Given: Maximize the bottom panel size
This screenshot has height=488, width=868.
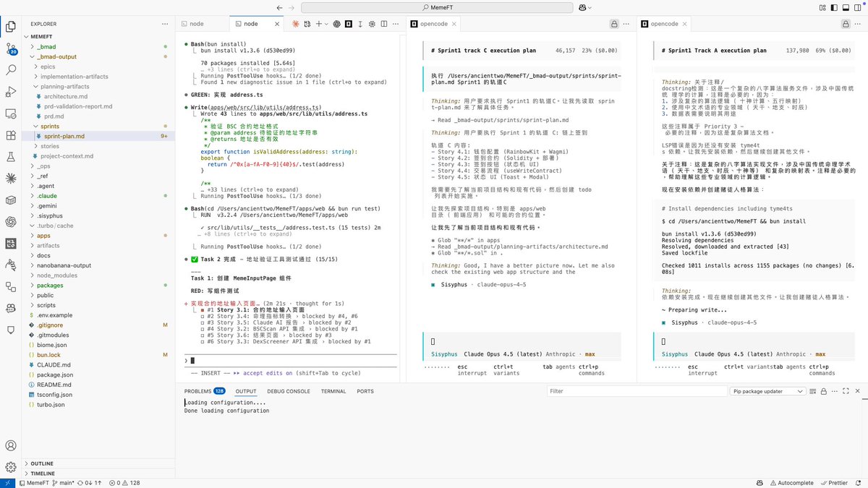Looking at the screenshot, I should click(846, 391).
